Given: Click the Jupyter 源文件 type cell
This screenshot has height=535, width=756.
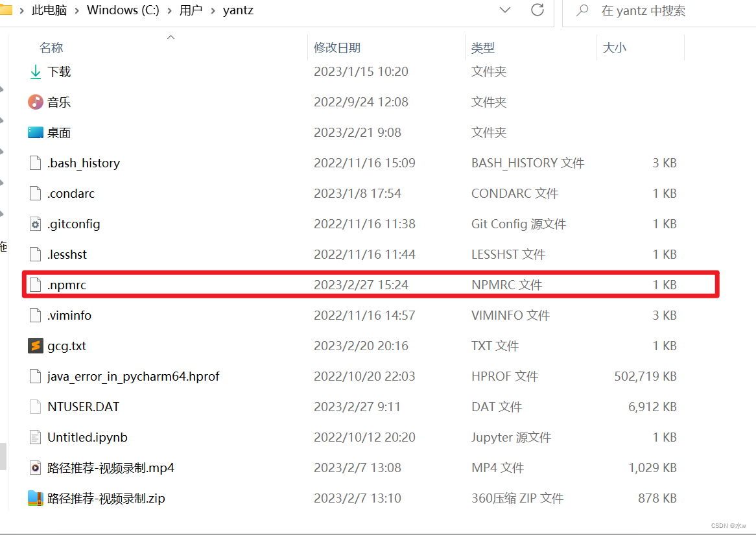Looking at the screenshot, I should tap(511, 437).
